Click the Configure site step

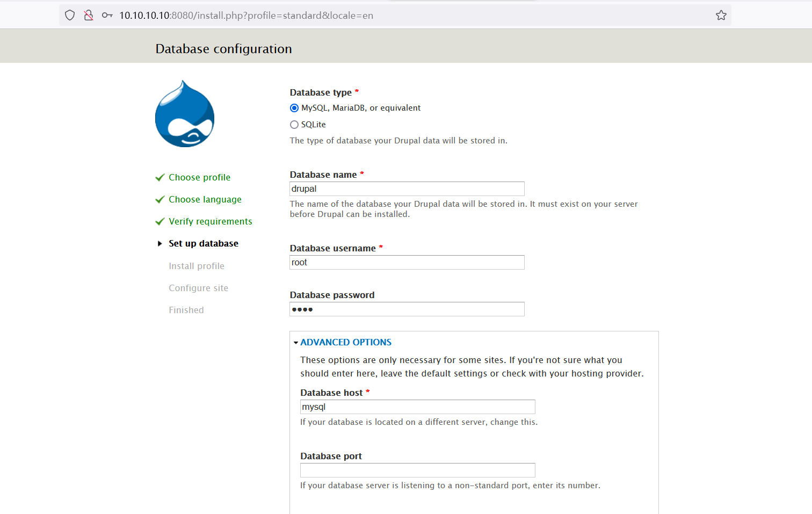coord(199,288)
